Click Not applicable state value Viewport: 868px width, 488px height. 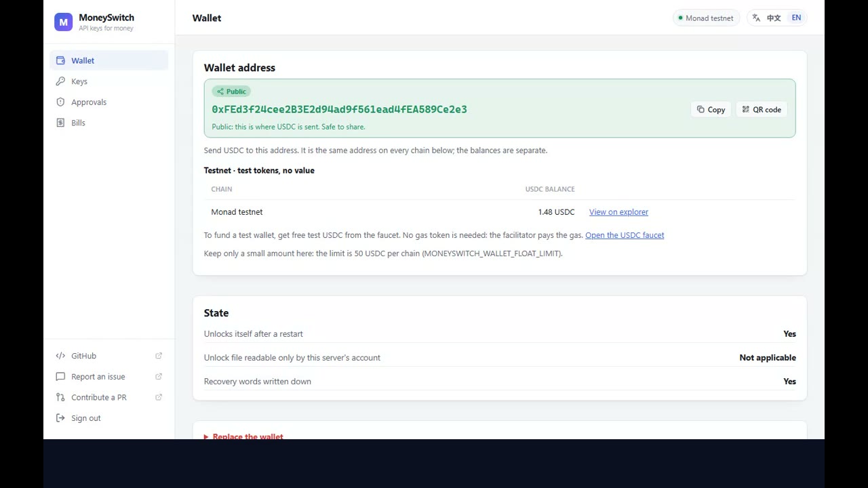pos(768,358)
